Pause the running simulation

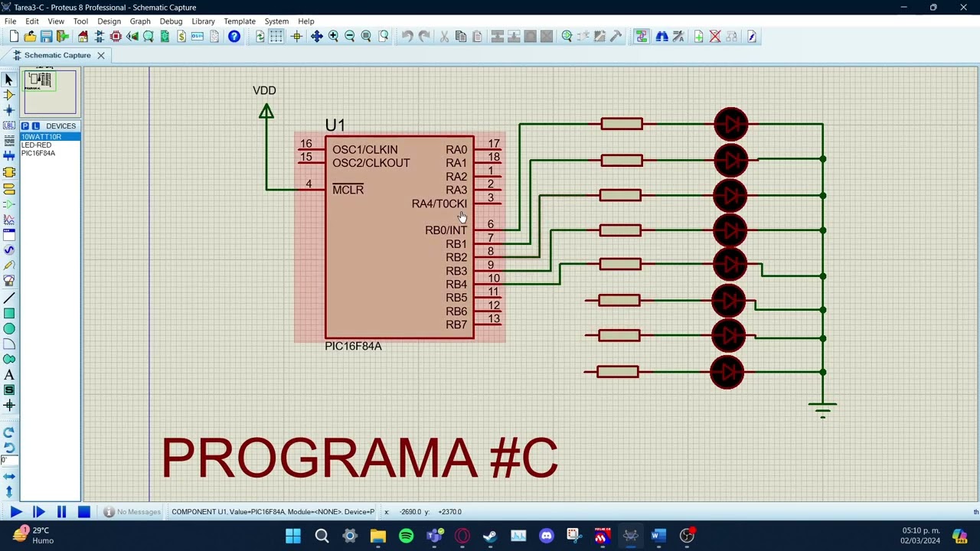(61, 512)
